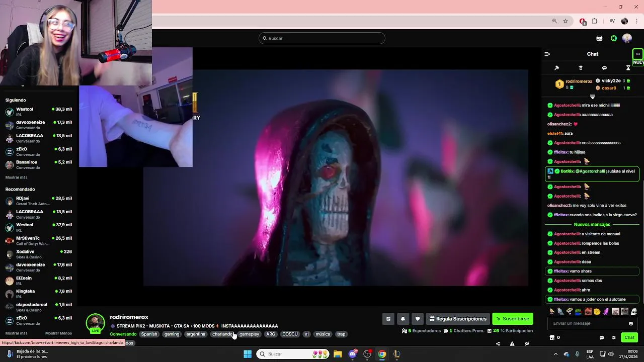Click the hourglass slow-mode icon in chat
The image size is (644, 362).
pyautogui.click(x=628, y=68)
